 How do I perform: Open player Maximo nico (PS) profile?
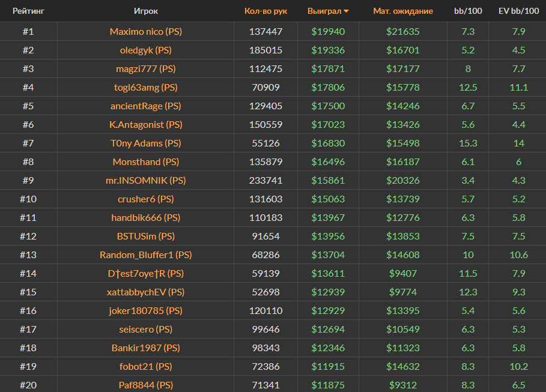(x=146, y=31)
